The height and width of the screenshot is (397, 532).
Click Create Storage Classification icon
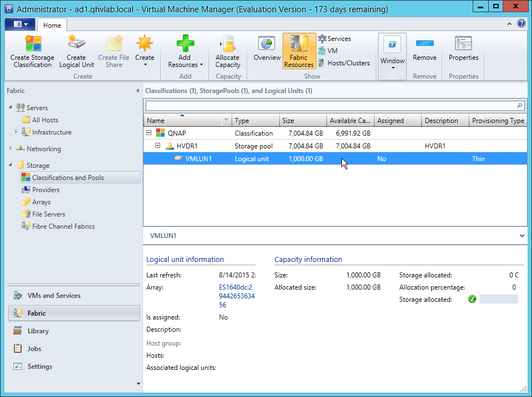[33, 44]
